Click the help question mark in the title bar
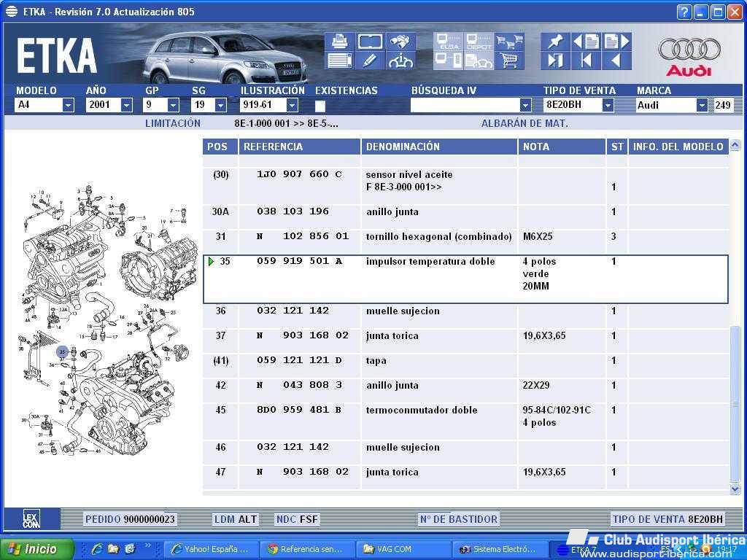 (x=684, y=12)
